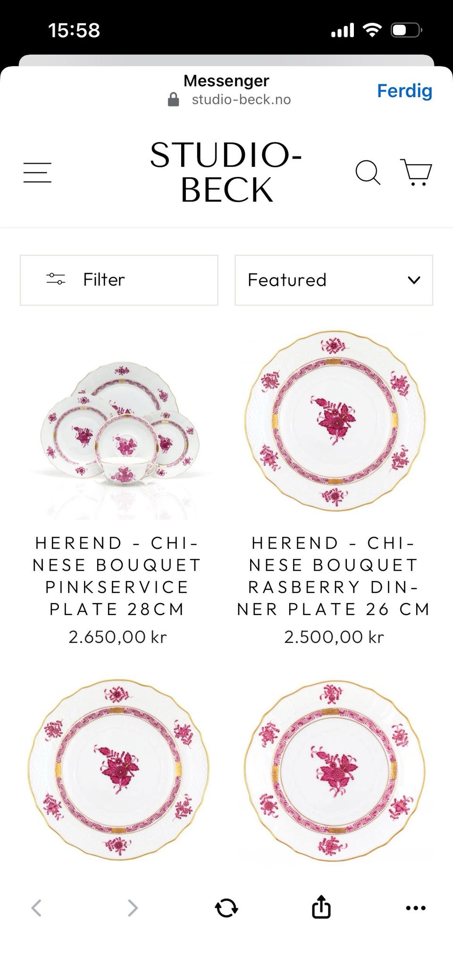Go to the STUDIO-BECK home logo
Viewport: 453px width, 980px height.
click(x=226, y=173)
